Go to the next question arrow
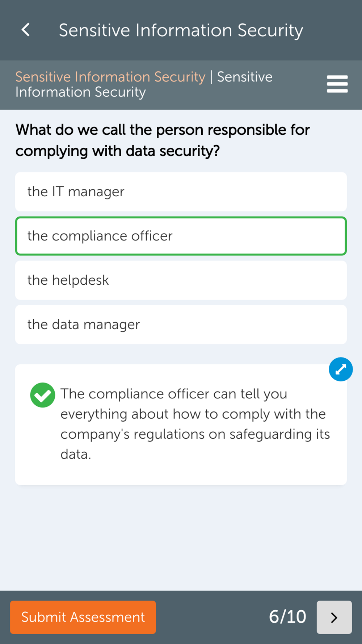The height and width of the screenshot is (644, 362). pyautogui.click(x=334, y=617)
